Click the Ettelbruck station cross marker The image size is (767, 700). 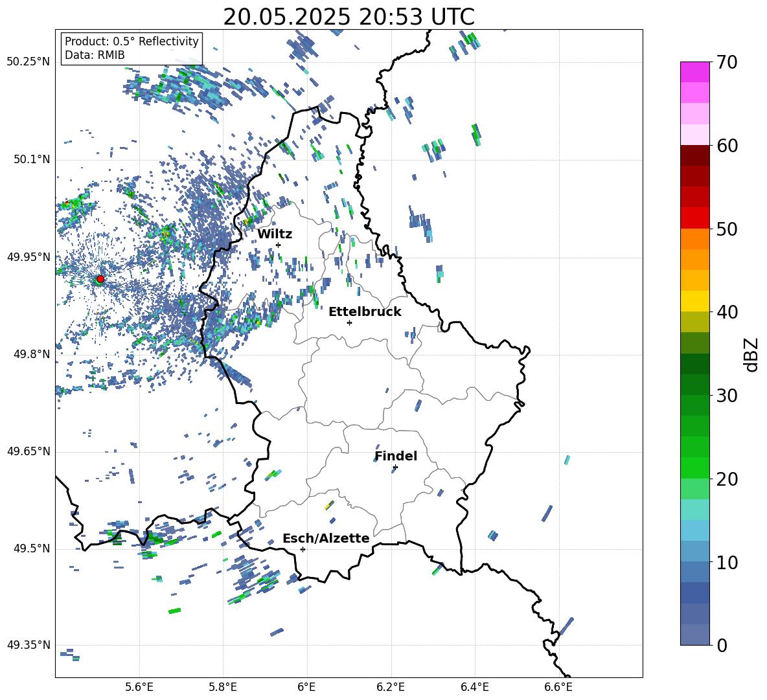tap(349, 322)
